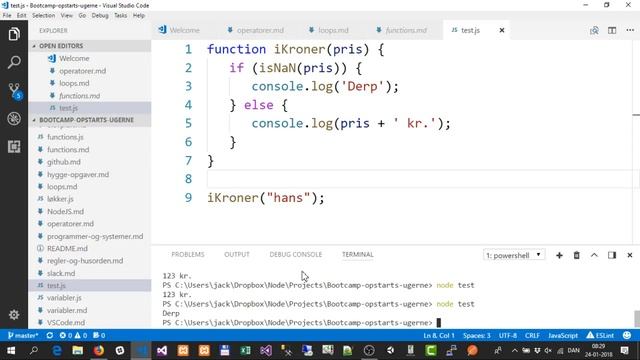Place cursor on empty line 8

420,179
